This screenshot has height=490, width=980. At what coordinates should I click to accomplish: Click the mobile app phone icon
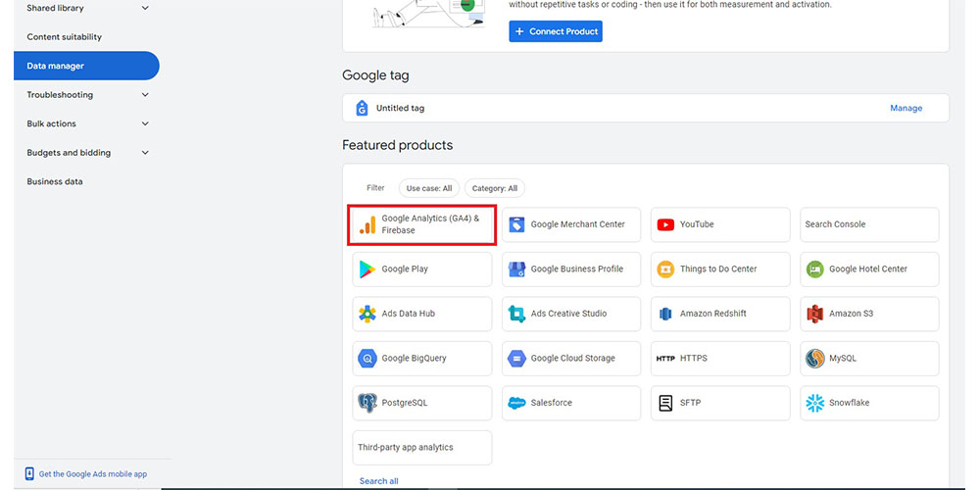click(28, 473)
